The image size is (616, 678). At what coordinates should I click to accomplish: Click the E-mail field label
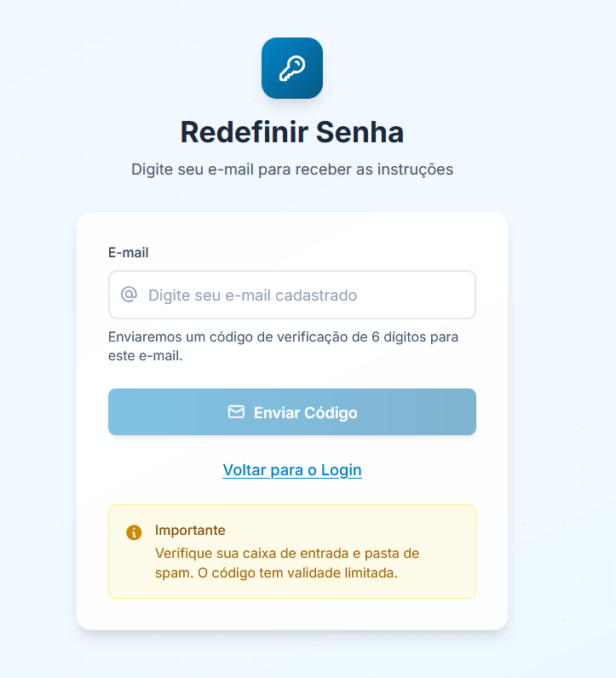(x=128, y=252)
